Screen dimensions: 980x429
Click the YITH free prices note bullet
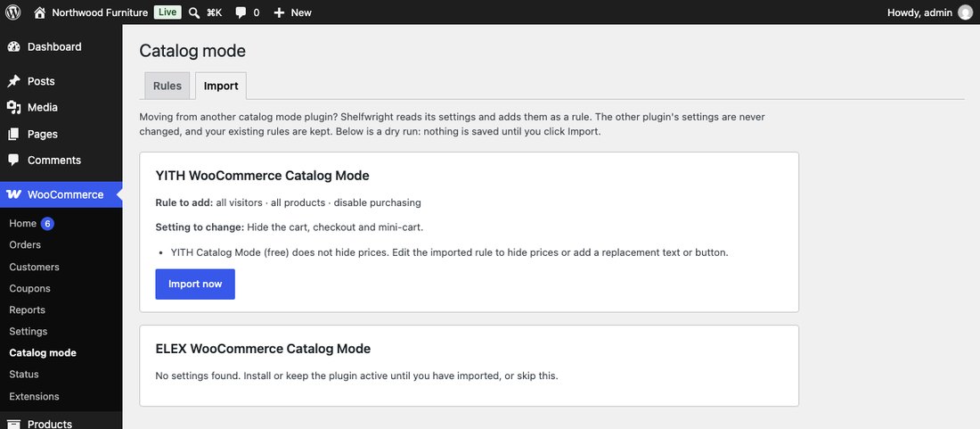[449, 252]
